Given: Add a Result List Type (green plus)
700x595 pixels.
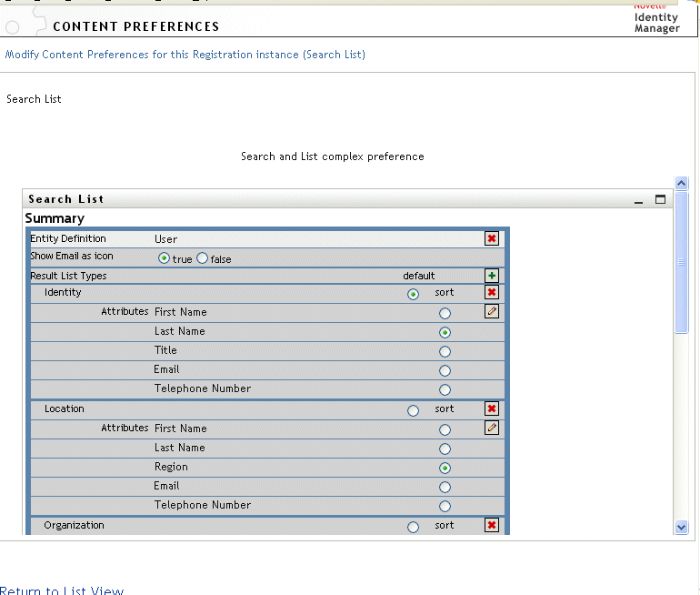Looking at the screenshot, I should tap(492, 276).
